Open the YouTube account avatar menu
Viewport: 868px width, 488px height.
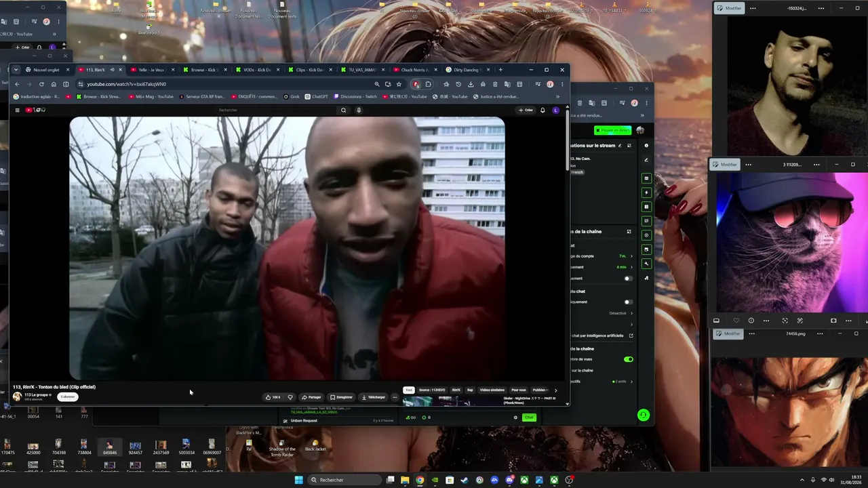tap(556, 110)
